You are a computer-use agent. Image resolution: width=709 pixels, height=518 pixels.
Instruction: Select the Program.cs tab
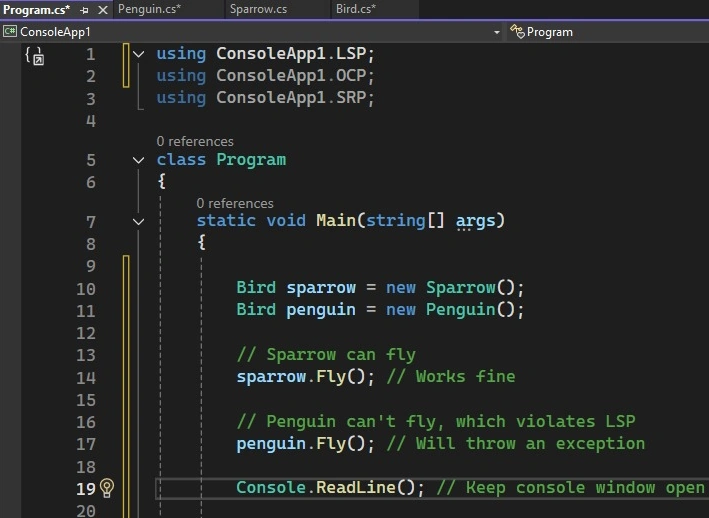37,10
